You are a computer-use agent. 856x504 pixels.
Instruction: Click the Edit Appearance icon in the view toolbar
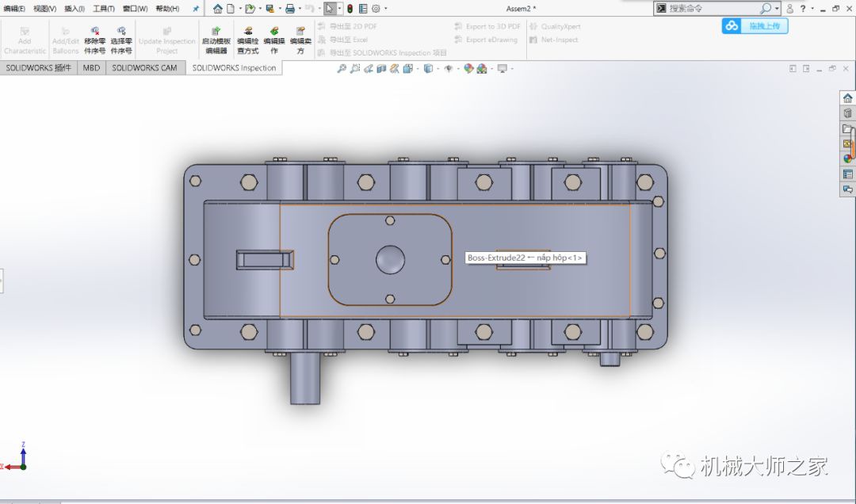coord(468,69)
